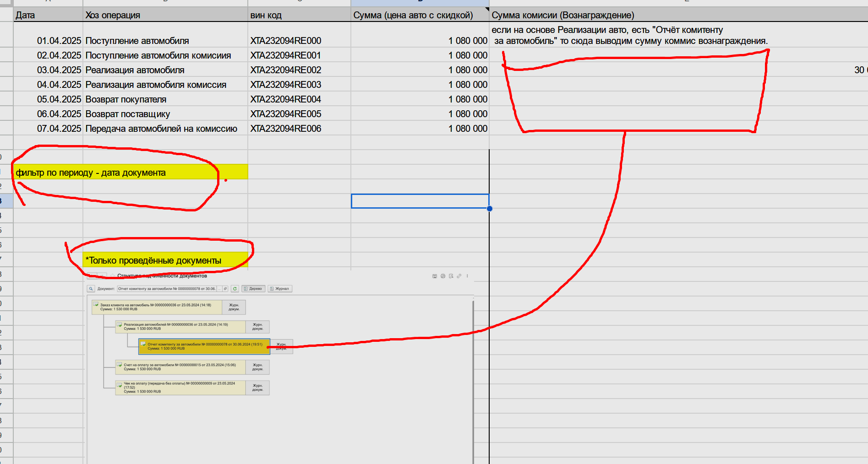Click the printer icon in structure window header
The image size is (868, 464).
442,276
